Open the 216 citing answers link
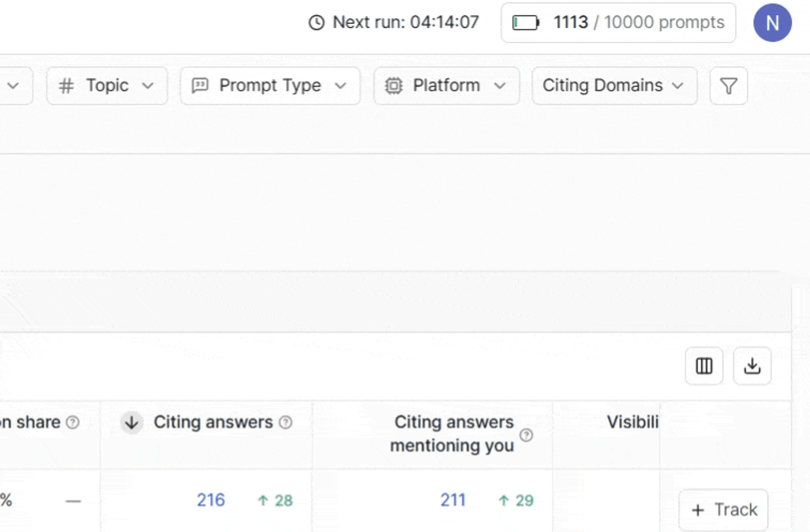 [x=211, y=500]
